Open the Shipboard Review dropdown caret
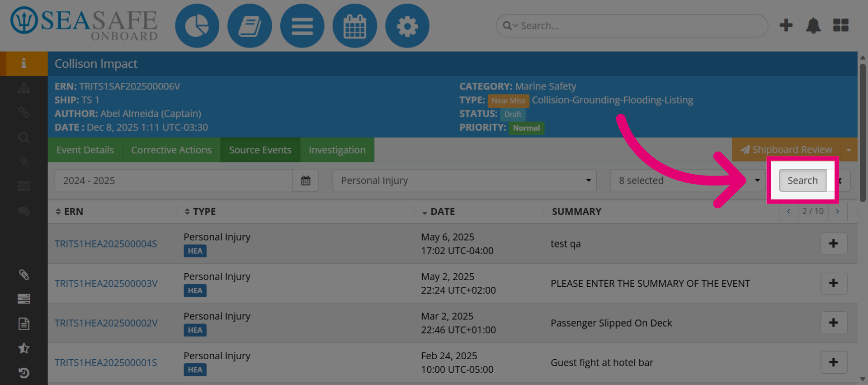Screen dimensions: 868x385 849,150
